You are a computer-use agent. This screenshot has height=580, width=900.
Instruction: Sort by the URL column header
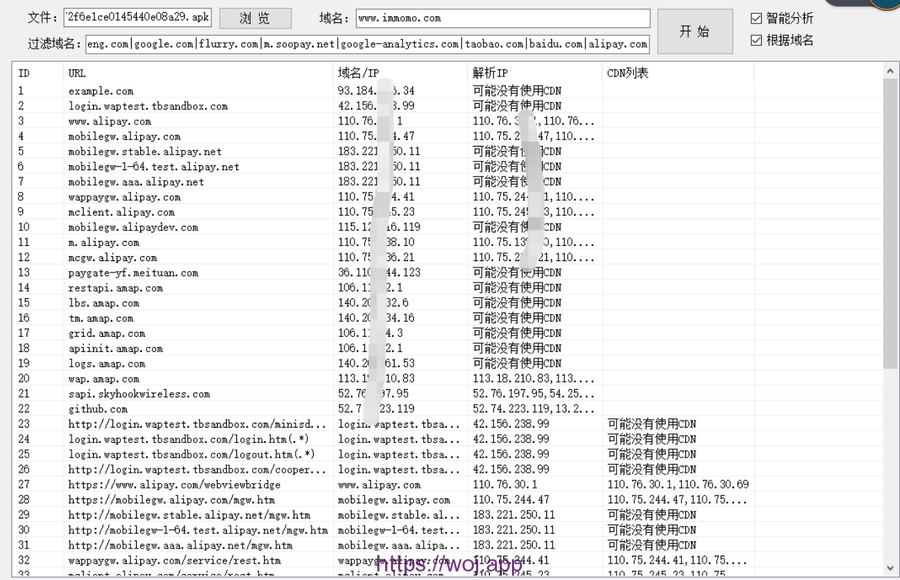tap(198, 73)
